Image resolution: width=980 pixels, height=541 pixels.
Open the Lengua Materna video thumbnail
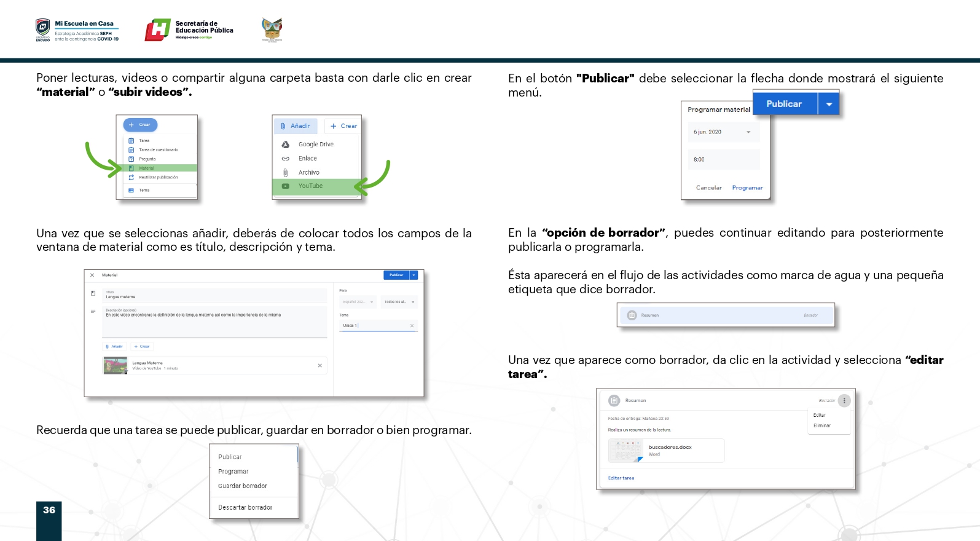click(116, 366)
